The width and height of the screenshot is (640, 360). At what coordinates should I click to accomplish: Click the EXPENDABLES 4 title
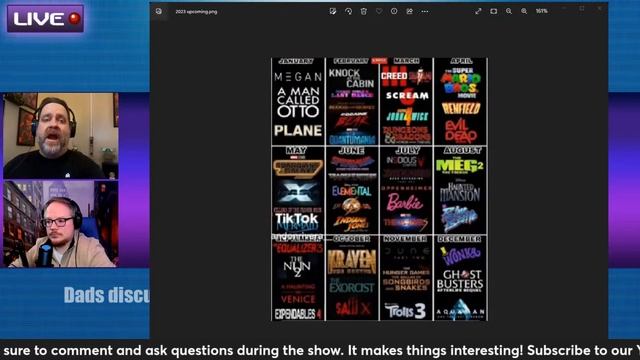tap(298, 314)
